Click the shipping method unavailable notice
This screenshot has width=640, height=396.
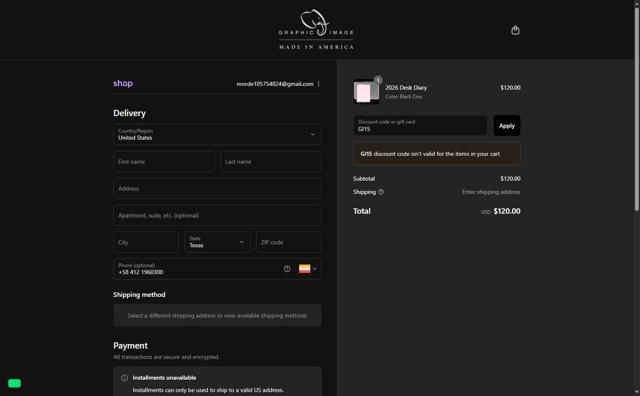(x=217, y=316)
